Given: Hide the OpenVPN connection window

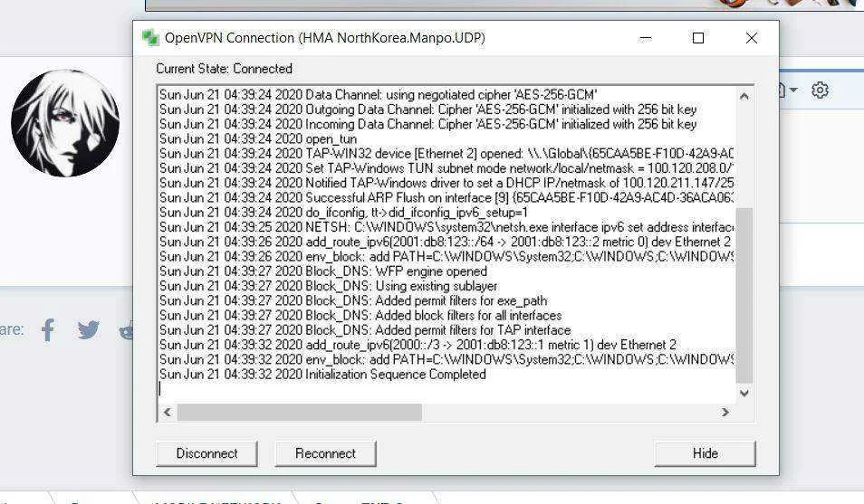Looking at the screenshot, I should click(x=706, y=453).
